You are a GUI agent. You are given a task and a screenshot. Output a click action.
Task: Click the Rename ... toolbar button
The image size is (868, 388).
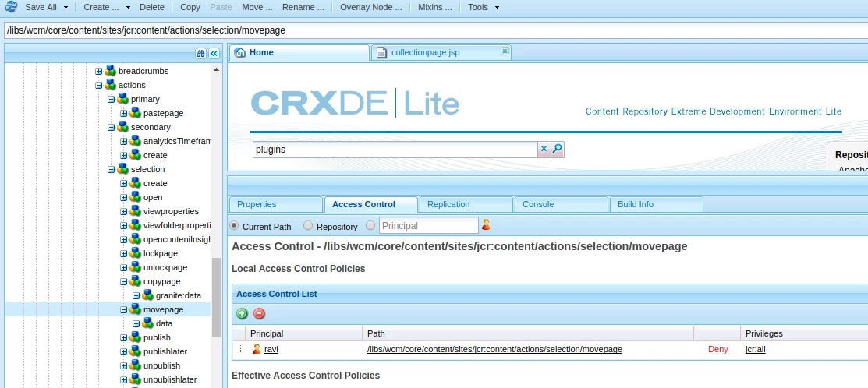(303, 7)
